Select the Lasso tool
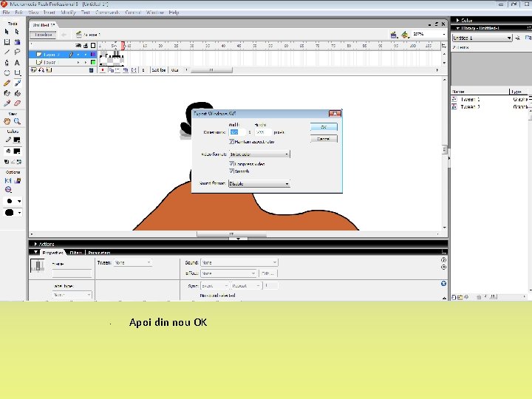This screenshot has width=532, height=399. (x=17, y=52)
